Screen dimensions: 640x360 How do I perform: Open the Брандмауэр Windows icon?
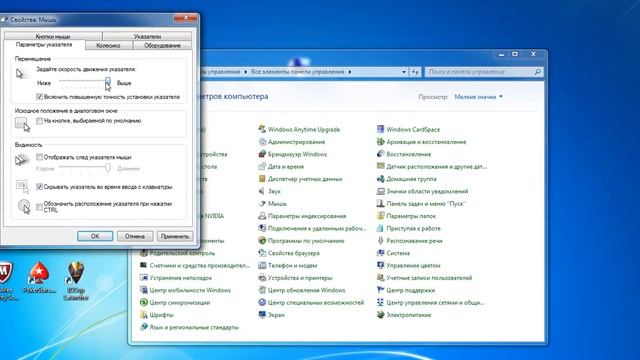[x=262, y=154]
